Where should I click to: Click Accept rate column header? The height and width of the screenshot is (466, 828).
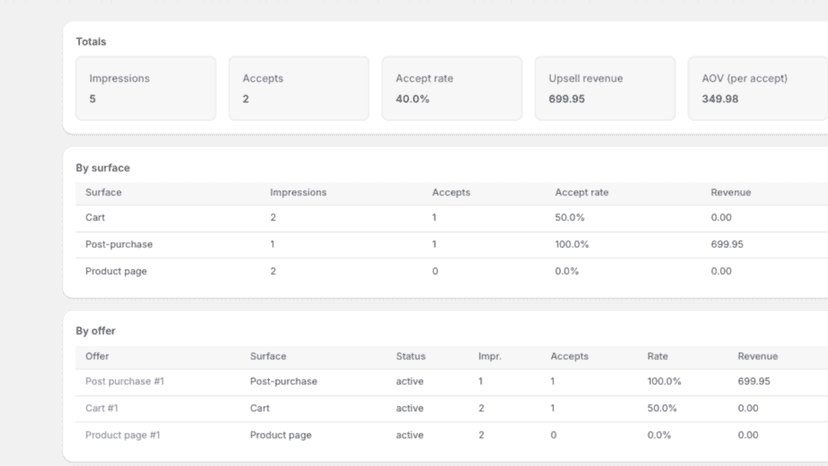point(581,192)
